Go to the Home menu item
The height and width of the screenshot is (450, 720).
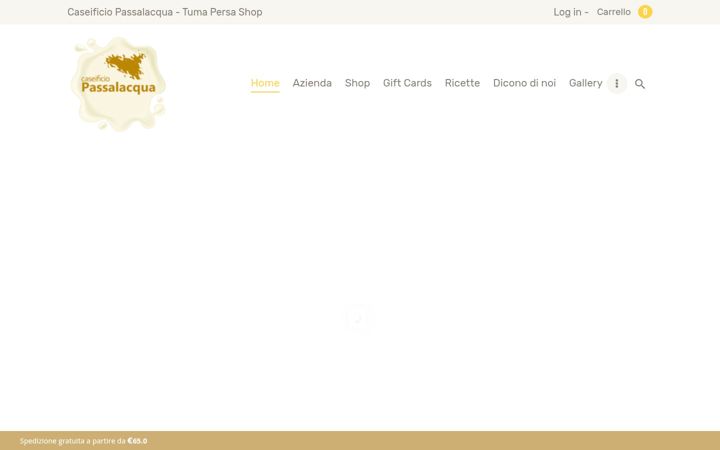[x=265, y=83]
